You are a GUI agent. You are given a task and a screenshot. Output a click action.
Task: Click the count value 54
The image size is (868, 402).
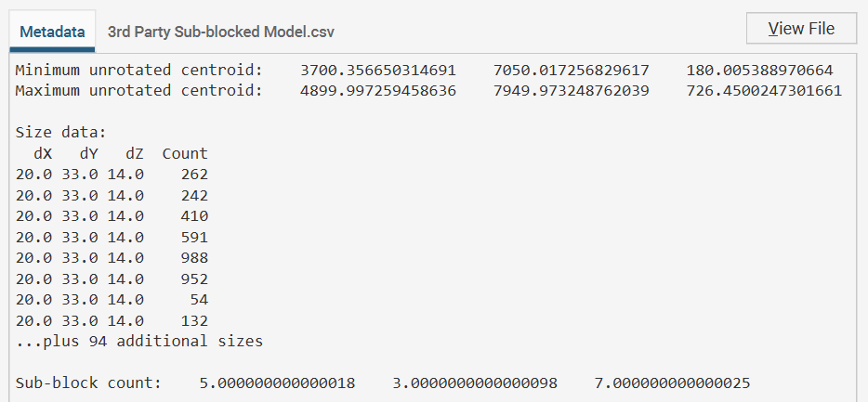point(198,299)
